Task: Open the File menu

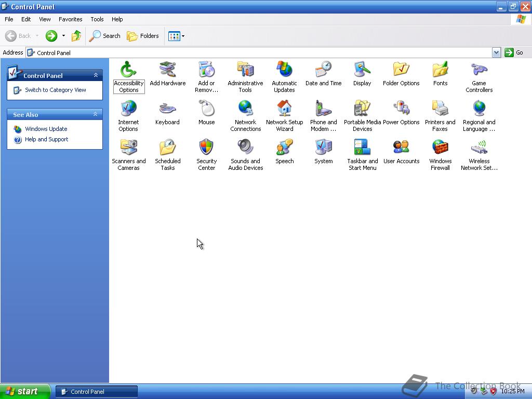Action: coord(9,19)
